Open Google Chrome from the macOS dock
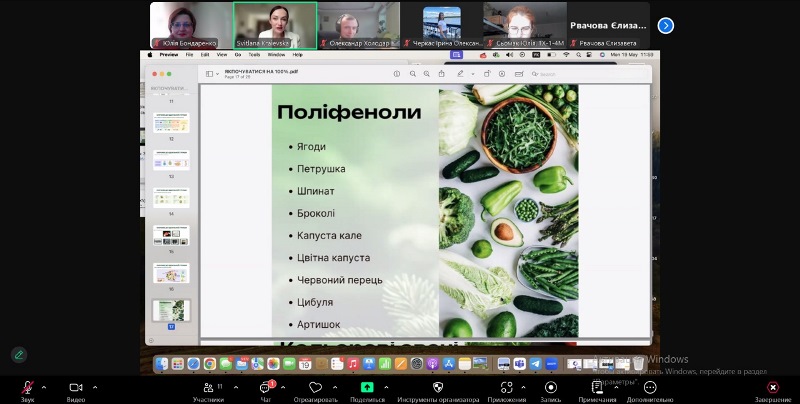The height and width of the screenshot is (404, 800). (210, 364)
